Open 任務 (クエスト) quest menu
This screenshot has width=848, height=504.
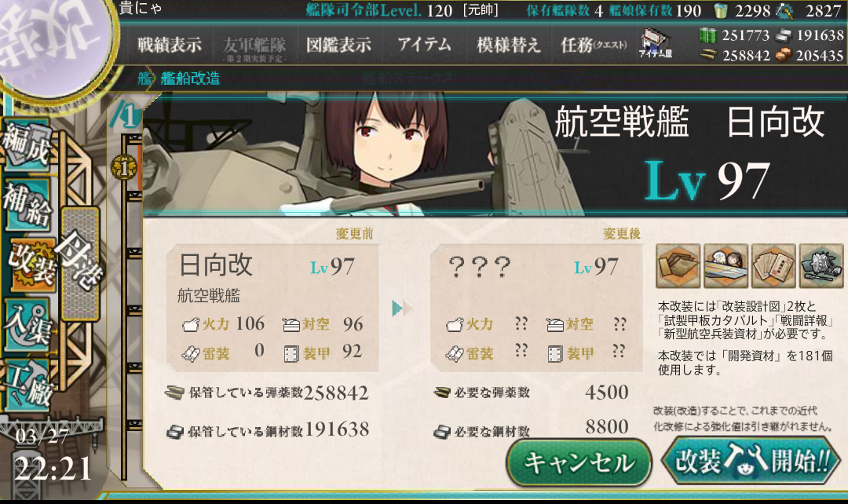(x=594, y=45)
